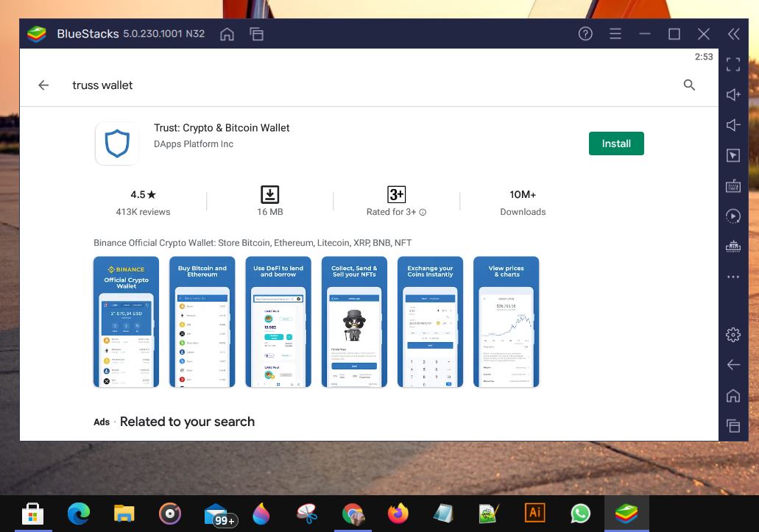The height and width of the screenshot is (532, 759).
Task: View 4.5 star 413K reviews
Action: (143, 202)
